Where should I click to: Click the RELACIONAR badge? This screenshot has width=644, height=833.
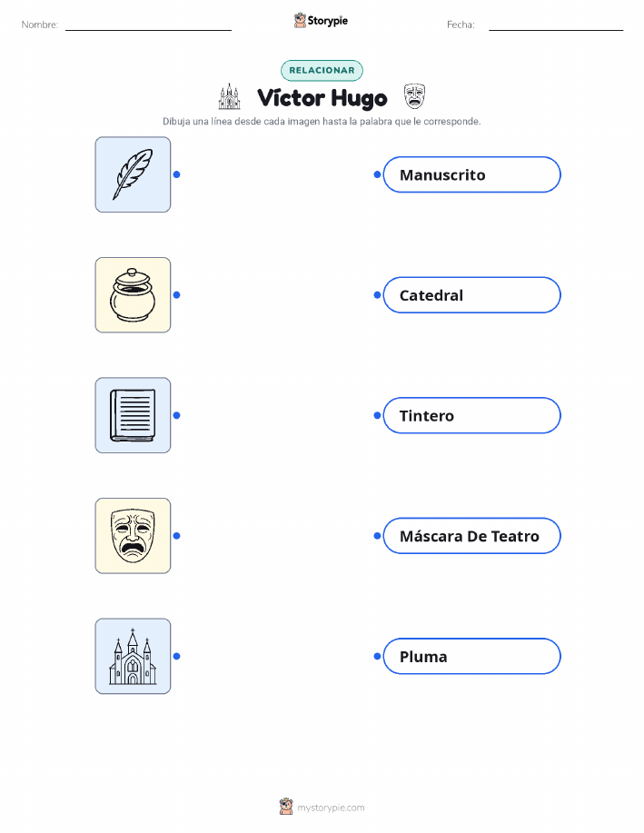322,70
